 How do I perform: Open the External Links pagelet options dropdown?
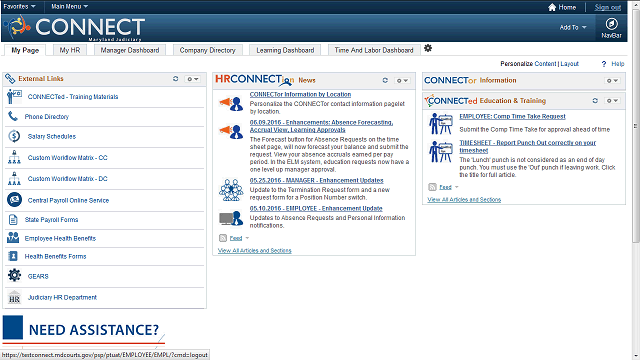click(x=193, y=79)
